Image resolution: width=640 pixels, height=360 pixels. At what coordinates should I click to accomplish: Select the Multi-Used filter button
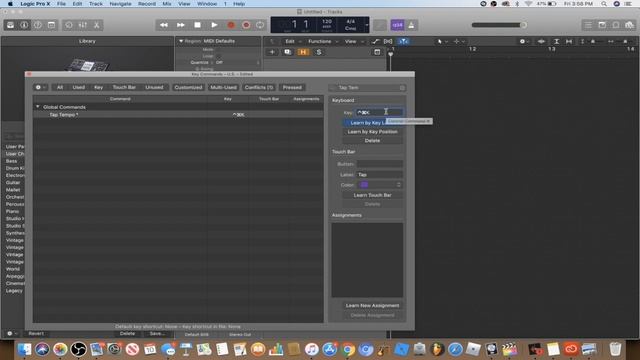223,87
